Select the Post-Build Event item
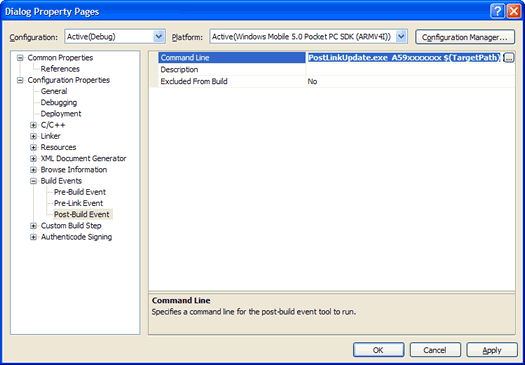The height and width of the screenshot is (365, 525). coord(82,215)
